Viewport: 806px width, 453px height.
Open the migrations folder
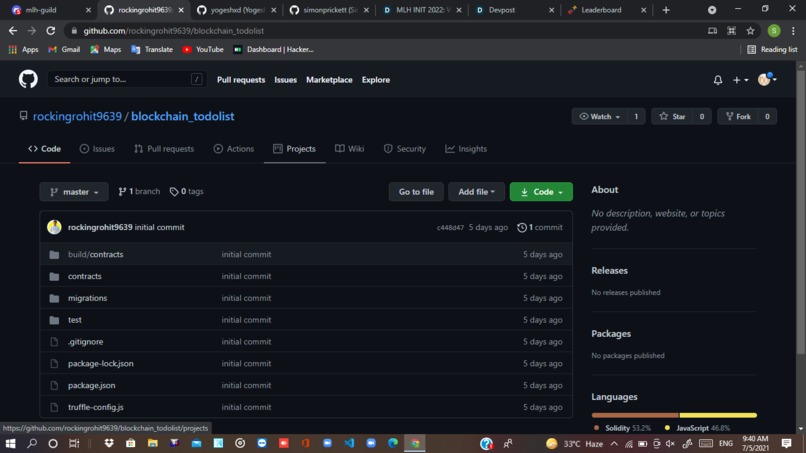pos(87,298)
